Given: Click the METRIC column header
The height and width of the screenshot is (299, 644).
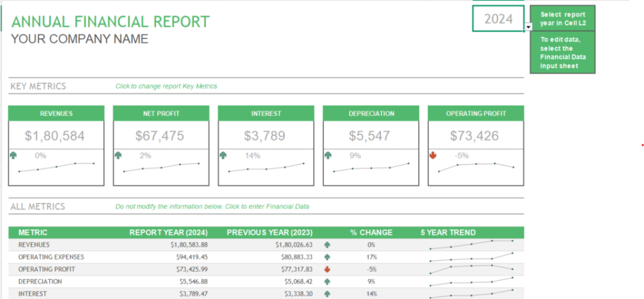Looking at the screenshot, I should point(33,232).
